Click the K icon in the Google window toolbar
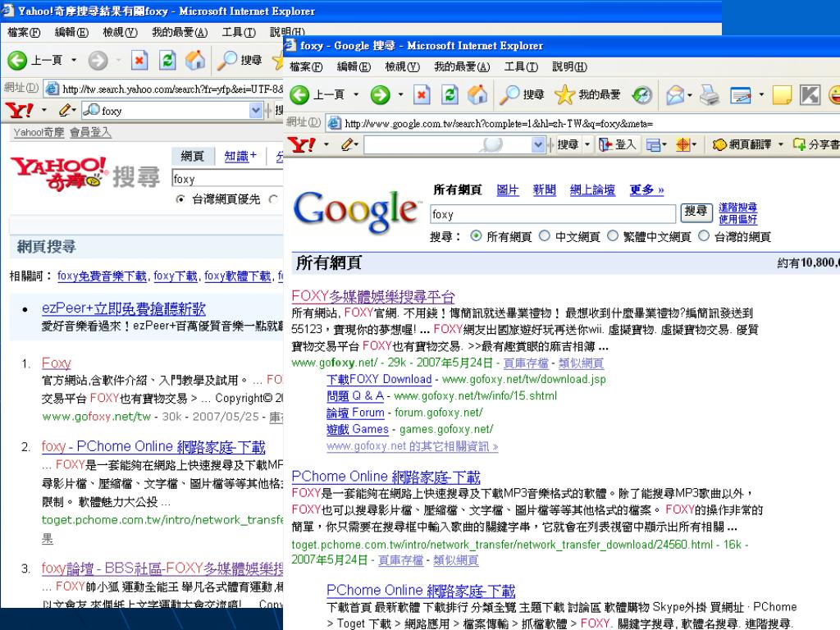 pos(810,95)
